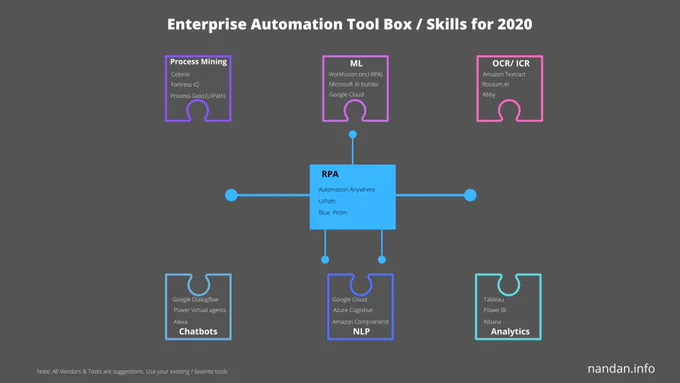680x383 pixels.
Task: Click "Power BI" entry
Action: 495,310
